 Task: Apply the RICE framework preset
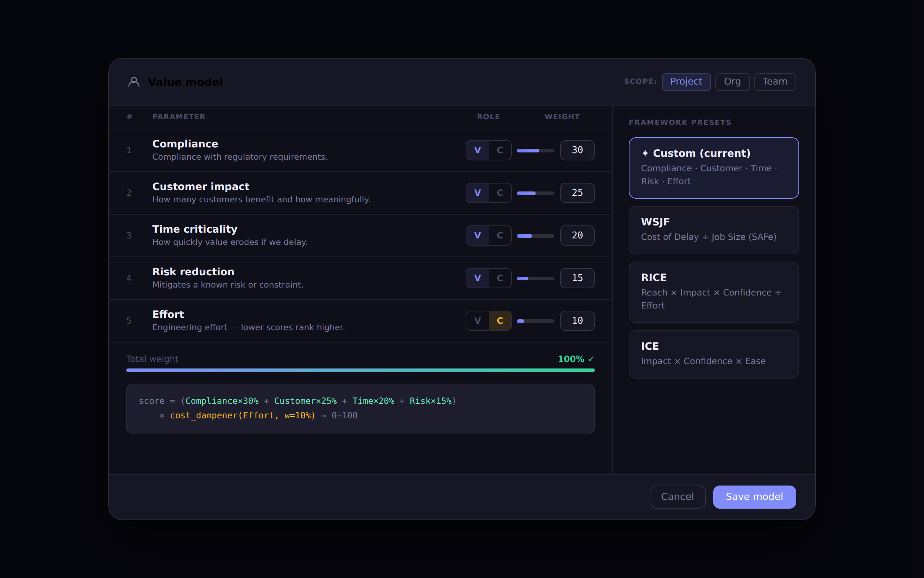pos(714,292)
